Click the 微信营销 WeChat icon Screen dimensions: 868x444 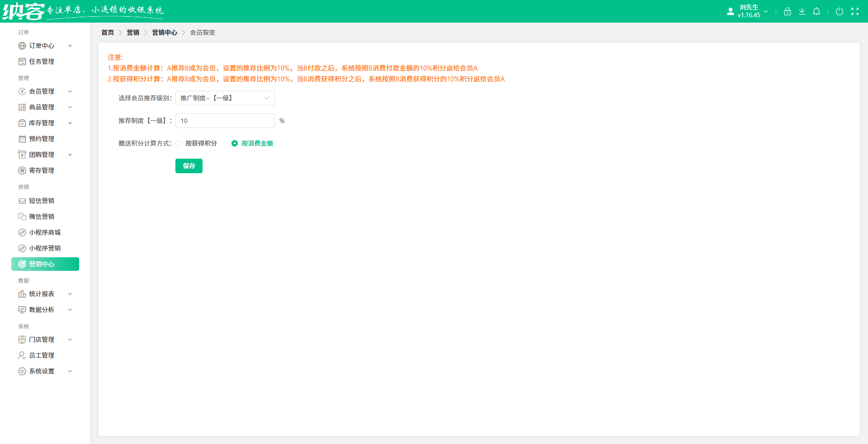point(22,217)
